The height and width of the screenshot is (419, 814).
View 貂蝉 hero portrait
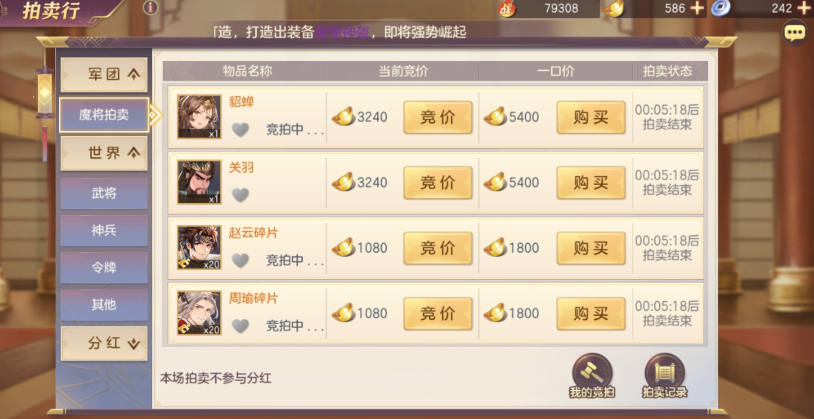[199, 116]
